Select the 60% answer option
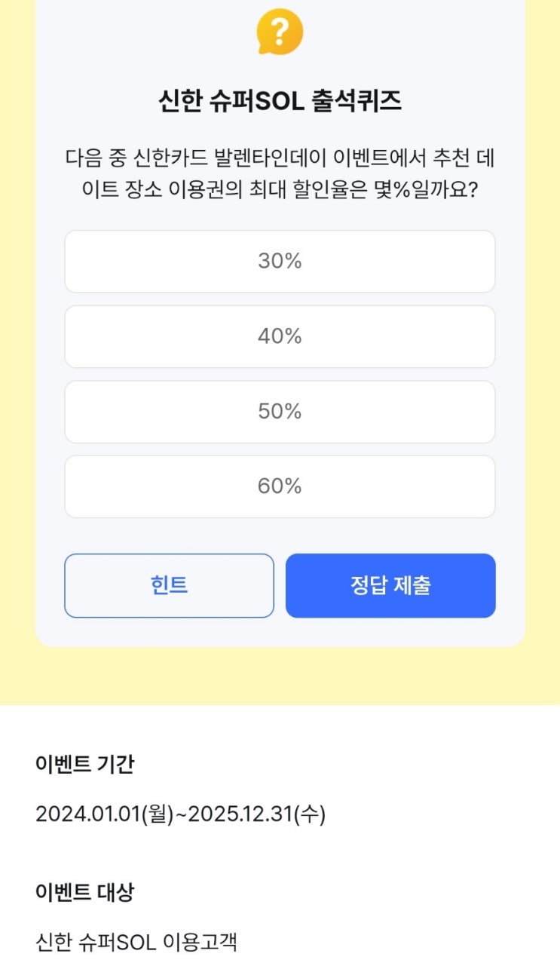560x966 pixels. [x=280, y=486]
